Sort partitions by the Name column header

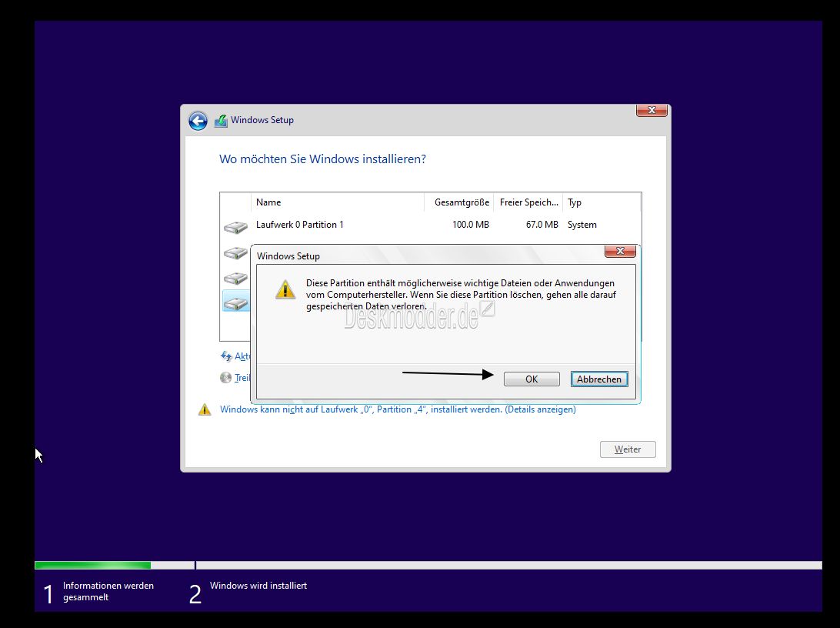[338, 202]
